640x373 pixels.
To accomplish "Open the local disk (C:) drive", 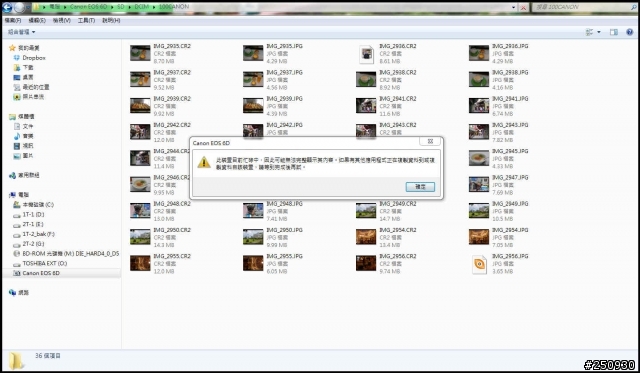I will [x=38, y=204].
